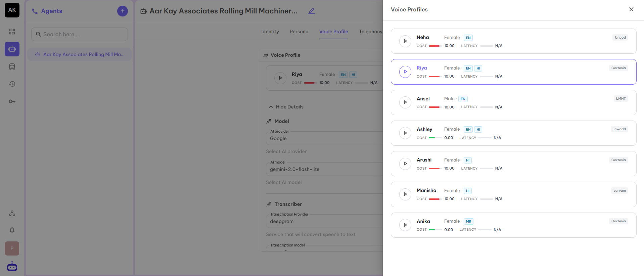This screenshot has width=644, height=276.
Task: Open the API keys icon in sidebar
Action: (12, 101)
